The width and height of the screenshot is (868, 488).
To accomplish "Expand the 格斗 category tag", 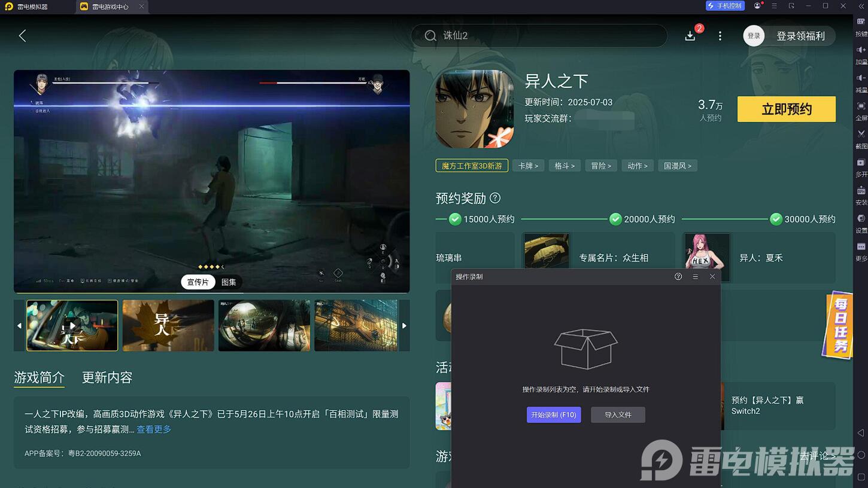I will pos(564,166).
